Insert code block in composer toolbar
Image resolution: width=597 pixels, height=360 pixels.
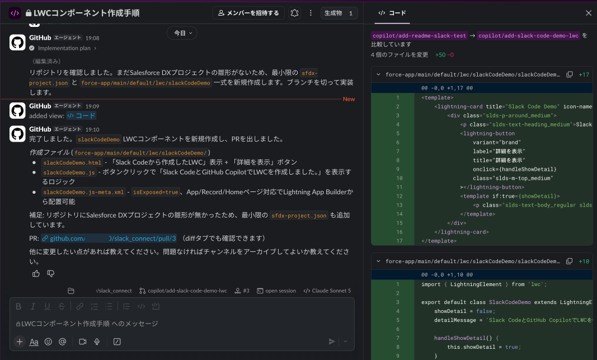click(x=155, y=306)
